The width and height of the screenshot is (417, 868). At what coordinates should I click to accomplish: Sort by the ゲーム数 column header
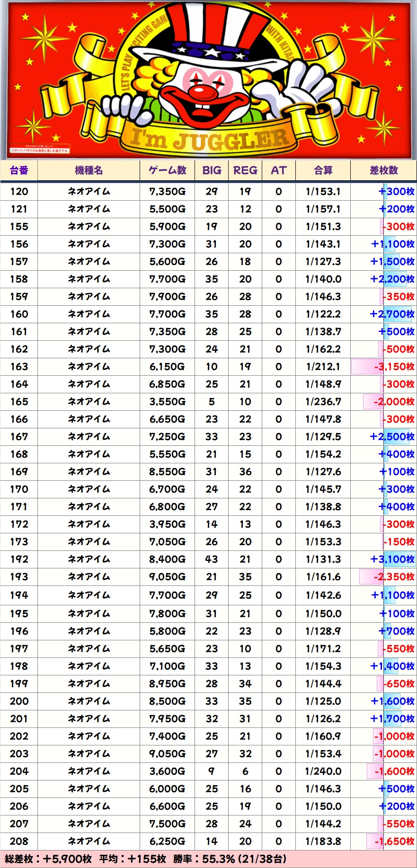[x=167, y=170]
